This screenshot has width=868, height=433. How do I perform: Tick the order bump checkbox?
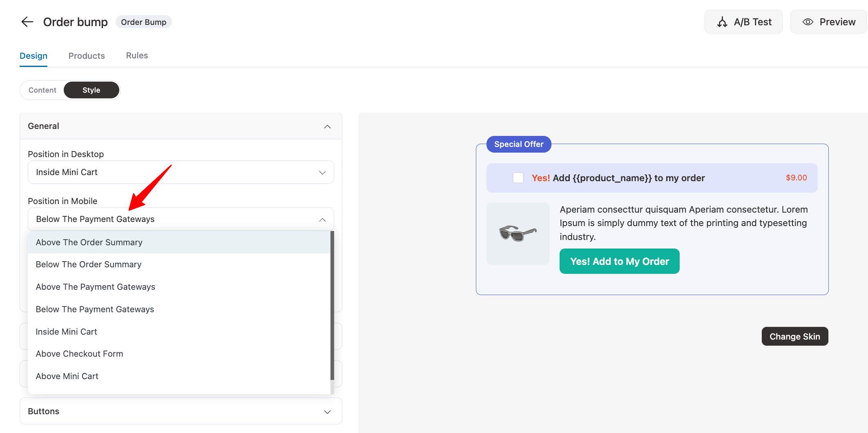tap(518, 178)
